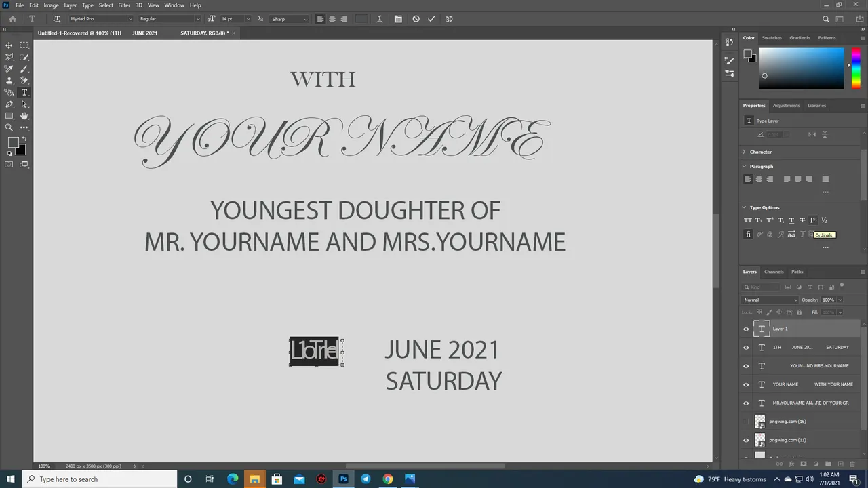Switch to the Channels tab
868x488 pixels.
coord(774,272)
